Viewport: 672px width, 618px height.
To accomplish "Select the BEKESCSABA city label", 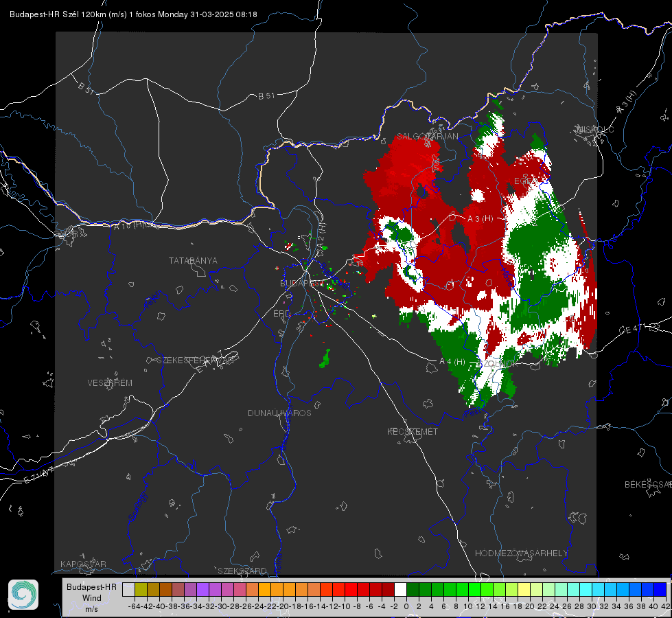I will click(x=647, y=484).
